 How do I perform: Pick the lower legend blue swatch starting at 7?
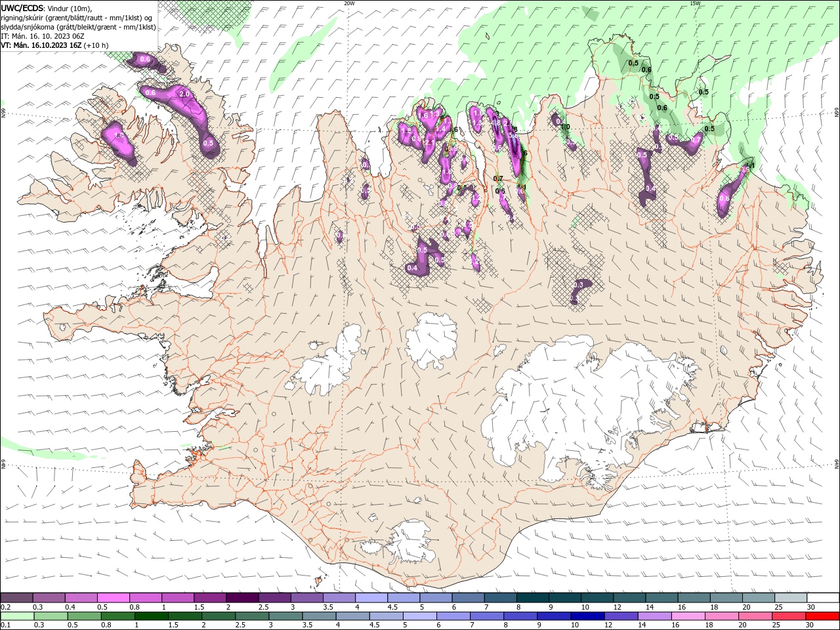click(x=486, y=616)
